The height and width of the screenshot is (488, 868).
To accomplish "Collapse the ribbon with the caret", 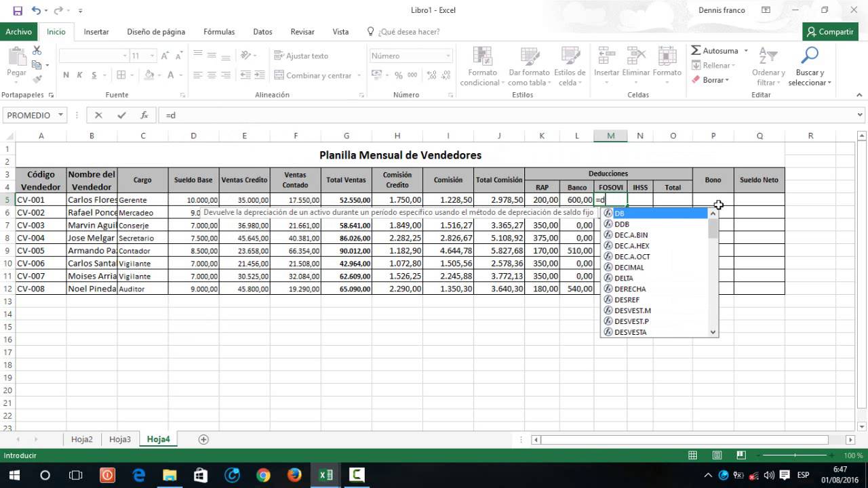I will tap(859, 95).
